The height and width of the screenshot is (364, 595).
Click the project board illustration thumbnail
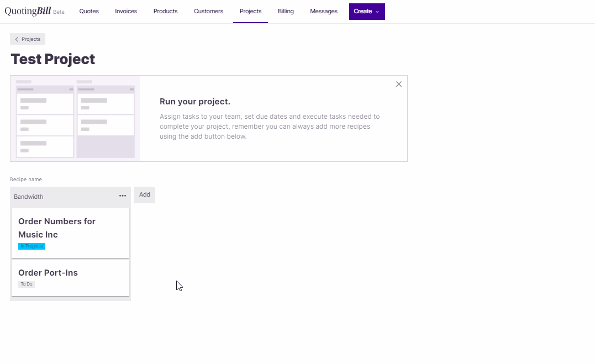coord(75,118)
